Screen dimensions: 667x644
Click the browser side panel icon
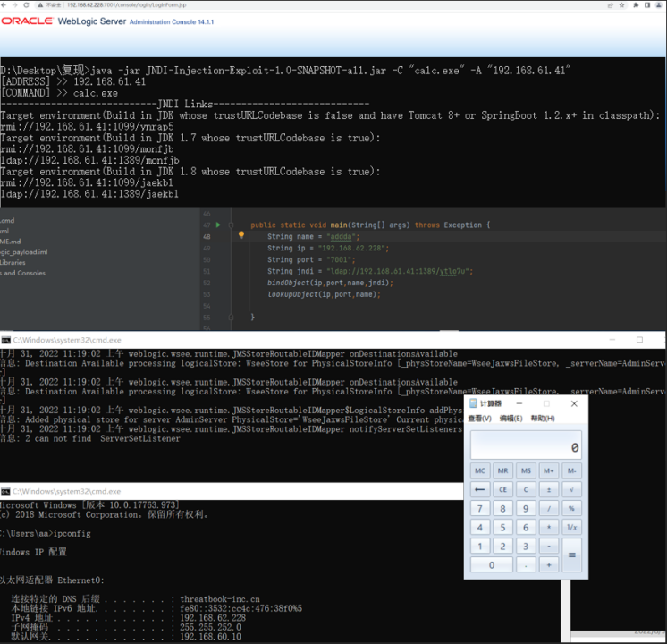[x=647, y=5]
